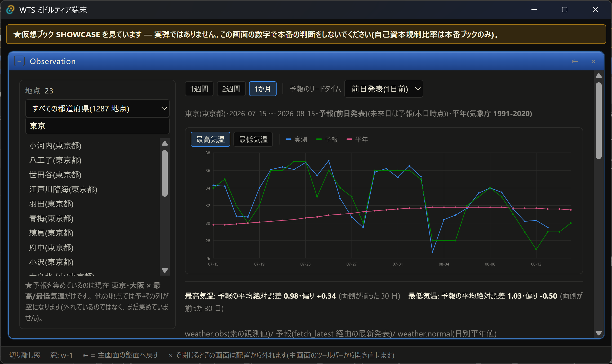Image resolution: width=612 pixels, height=364 pixels.
Task: Collapse the Observation panel with minus icon
Action: (19, 61)
